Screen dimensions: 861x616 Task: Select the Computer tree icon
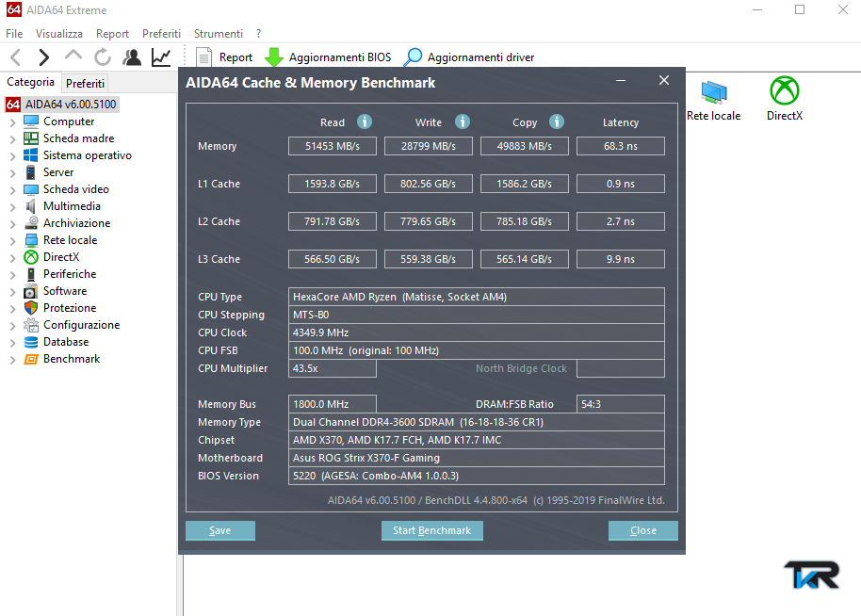point(31,122)
